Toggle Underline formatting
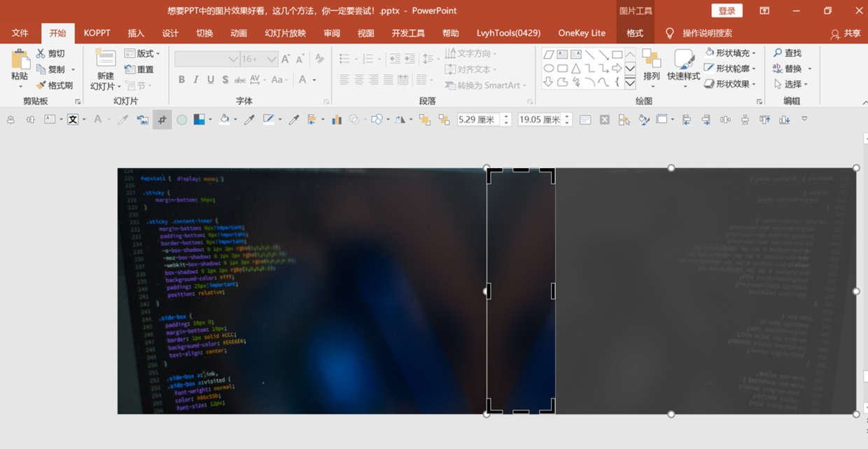The width and height of the screenshot is (868, 449). pyautogui.click(x=211, y=80)
